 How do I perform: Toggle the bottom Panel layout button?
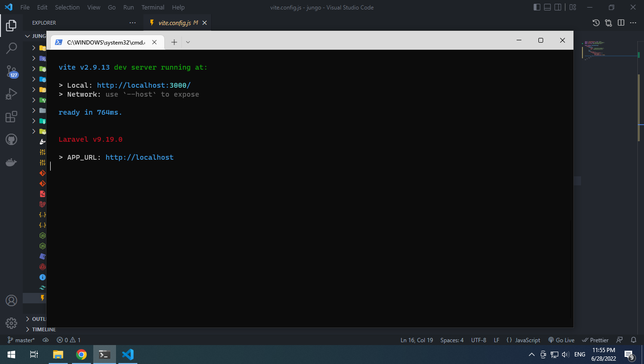point(547,8)
